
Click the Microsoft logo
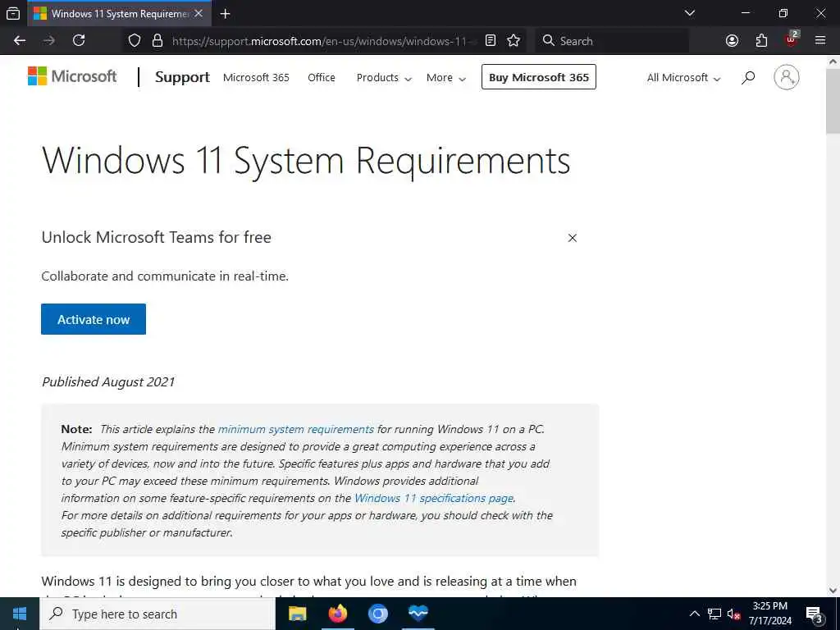(72, 76)
